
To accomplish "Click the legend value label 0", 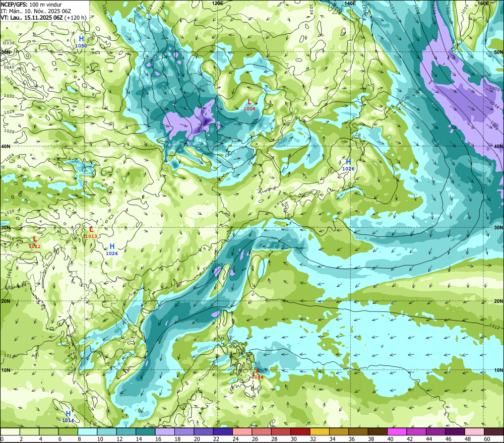I will tap(2, 439).
